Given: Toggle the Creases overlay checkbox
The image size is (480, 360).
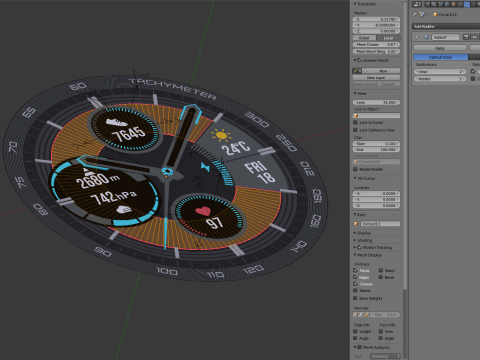Looking at the screenshot, I should click(x=355, y=284).
